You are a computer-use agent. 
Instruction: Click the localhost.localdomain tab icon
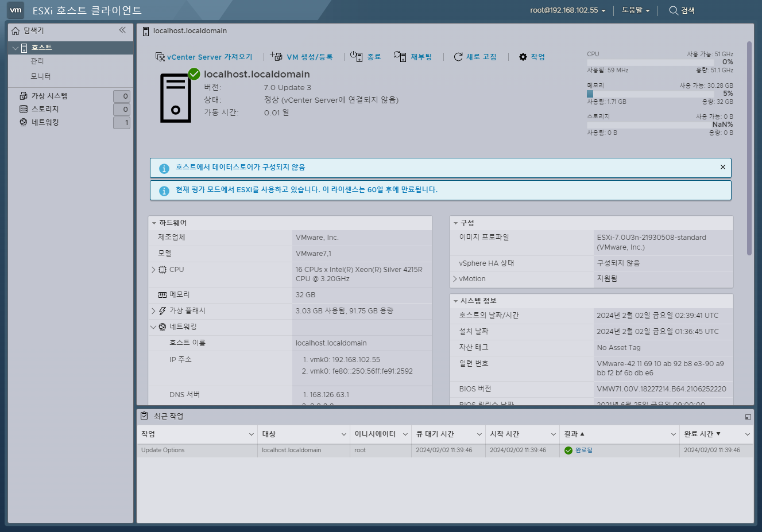click(x=146, y=31)
